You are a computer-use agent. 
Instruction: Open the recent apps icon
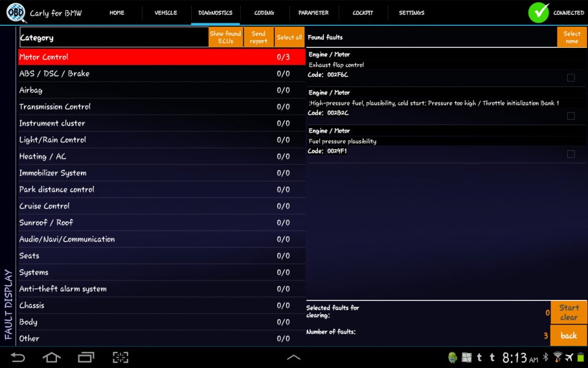tap(86, 357)
